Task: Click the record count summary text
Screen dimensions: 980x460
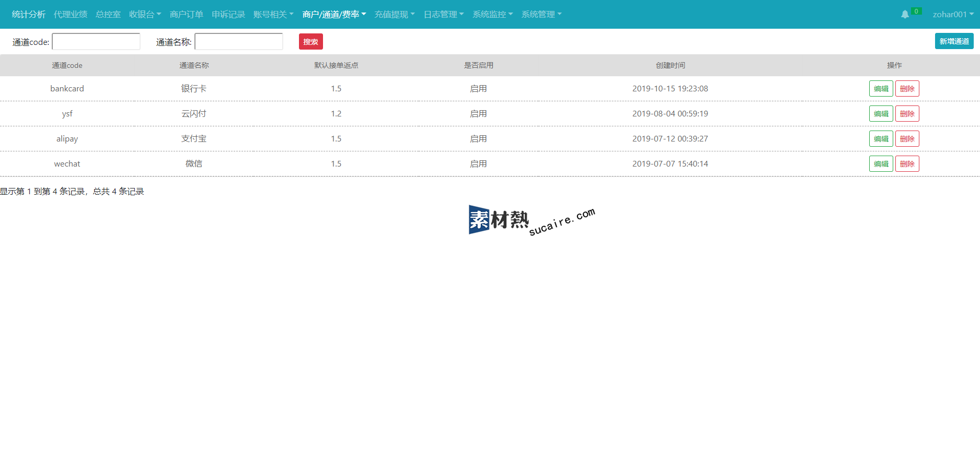Action: tap(72, 192)
